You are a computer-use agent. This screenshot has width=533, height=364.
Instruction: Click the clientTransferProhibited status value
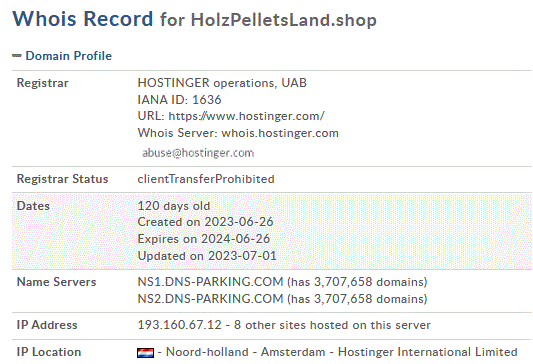point(206,179)
